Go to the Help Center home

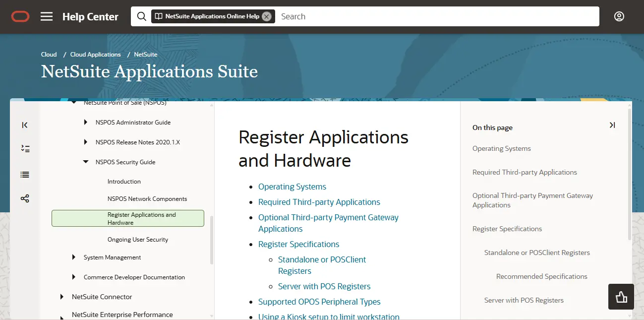click(x=90, y=16)
